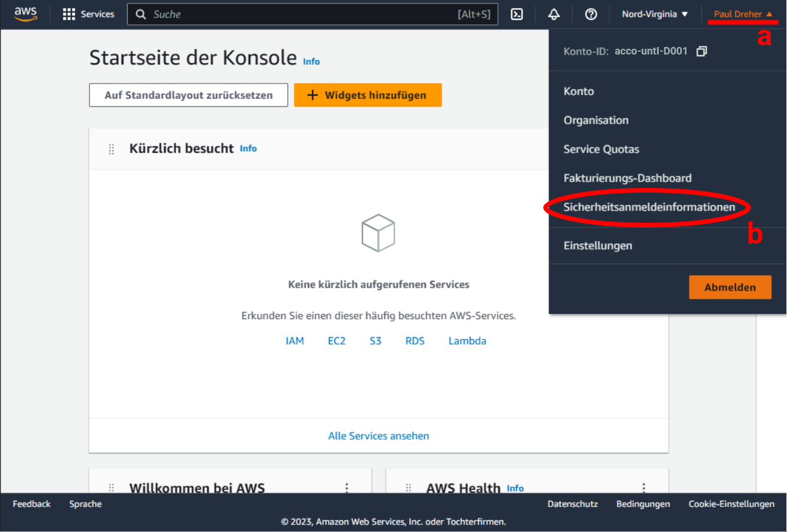787x532 pixels.
Task: Click the Keine kürzlich aufgerufenen Services text
Action: point(378,284)
